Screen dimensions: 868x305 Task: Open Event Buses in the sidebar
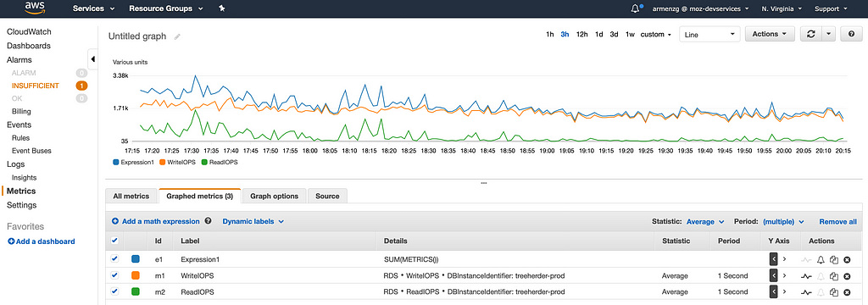[x=31, y=151]
